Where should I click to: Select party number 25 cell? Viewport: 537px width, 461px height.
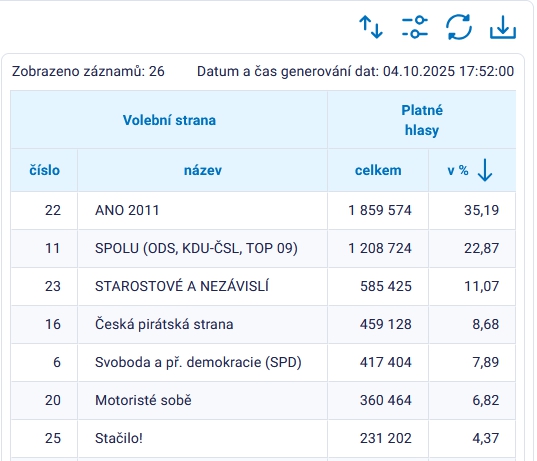coord(44,438)
